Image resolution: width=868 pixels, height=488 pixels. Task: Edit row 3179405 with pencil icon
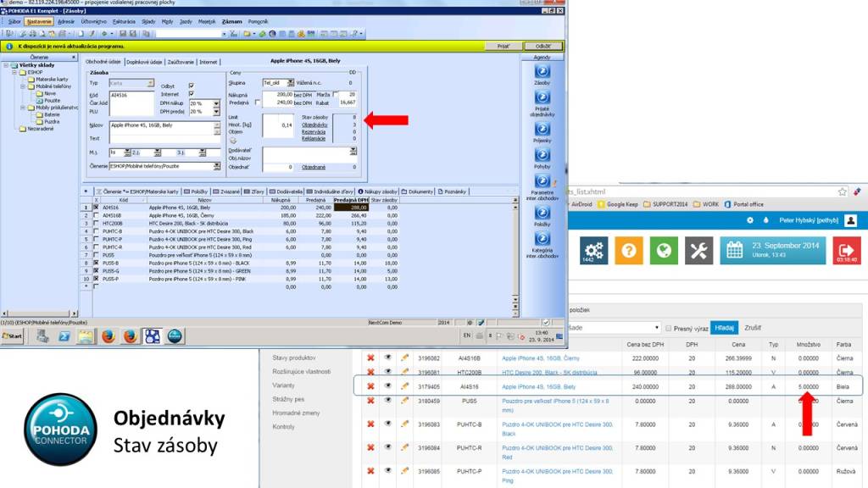click(404, 385)
